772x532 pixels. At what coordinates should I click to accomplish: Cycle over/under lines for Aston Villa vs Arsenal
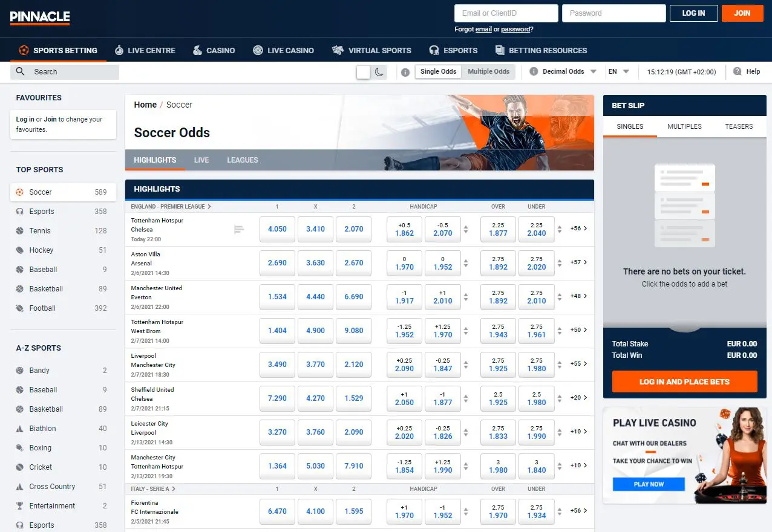[560, 263]
